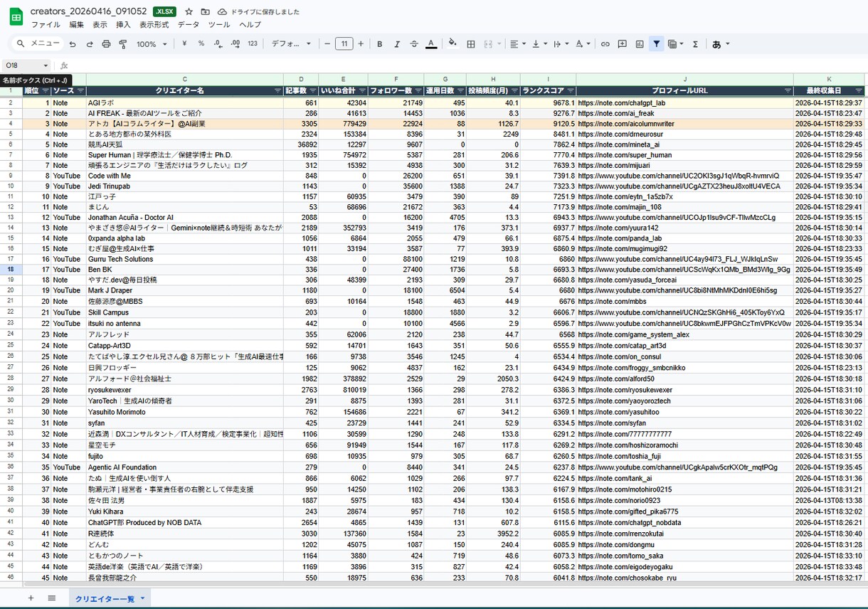Open the ツール menu

[219, 25]
